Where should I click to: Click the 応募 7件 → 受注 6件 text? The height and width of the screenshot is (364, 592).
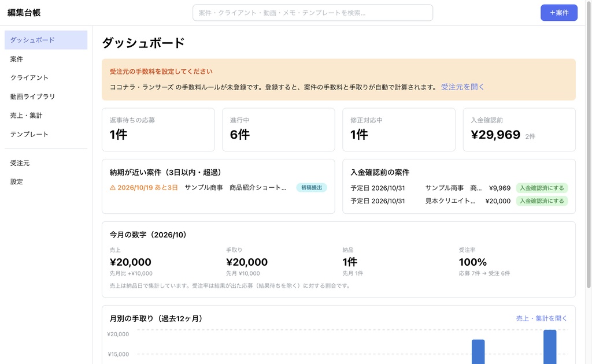pos(484,273)
